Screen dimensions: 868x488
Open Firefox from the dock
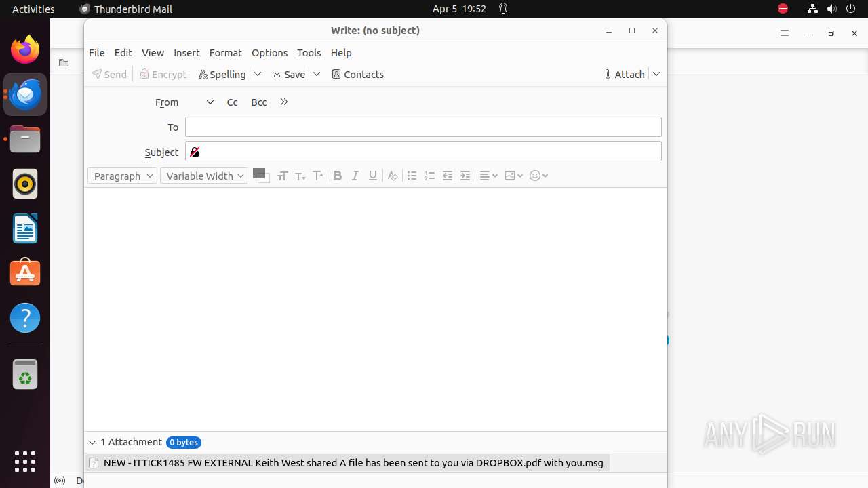[25, 49]
